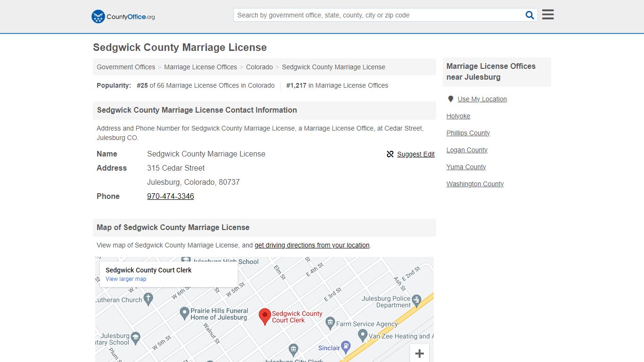Click the Contact Information section heading
Screen dimensions: 644x362
tap(197, 110)
